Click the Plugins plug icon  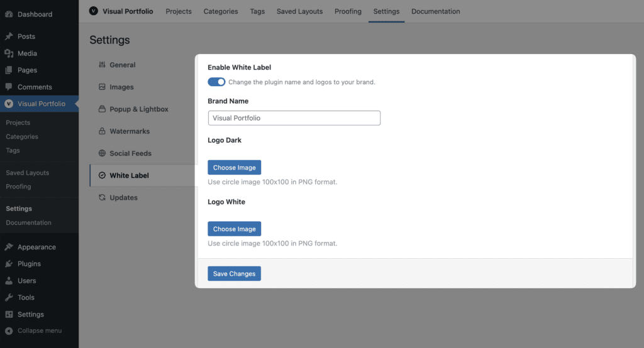click(x=9, y=264)
